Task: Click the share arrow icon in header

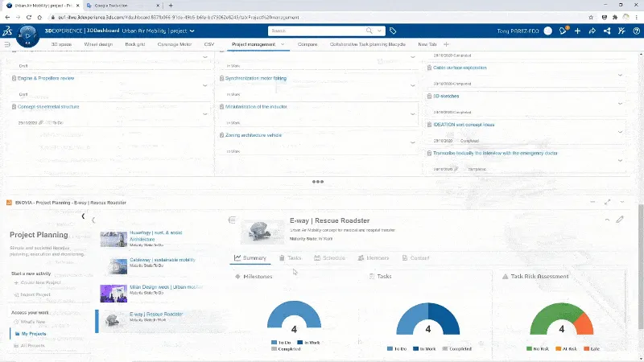Action: pos(592,31)
